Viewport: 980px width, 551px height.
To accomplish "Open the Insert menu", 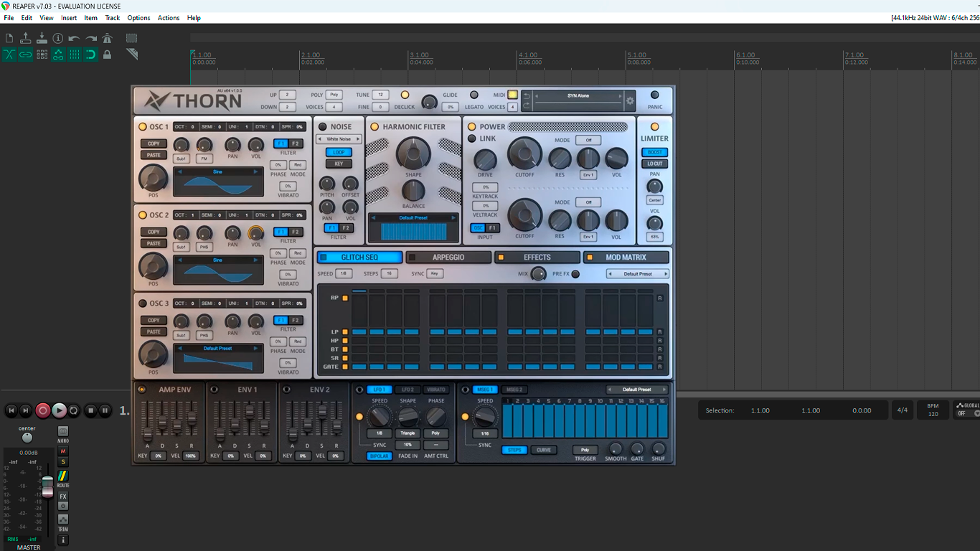I will coord(69,18).
